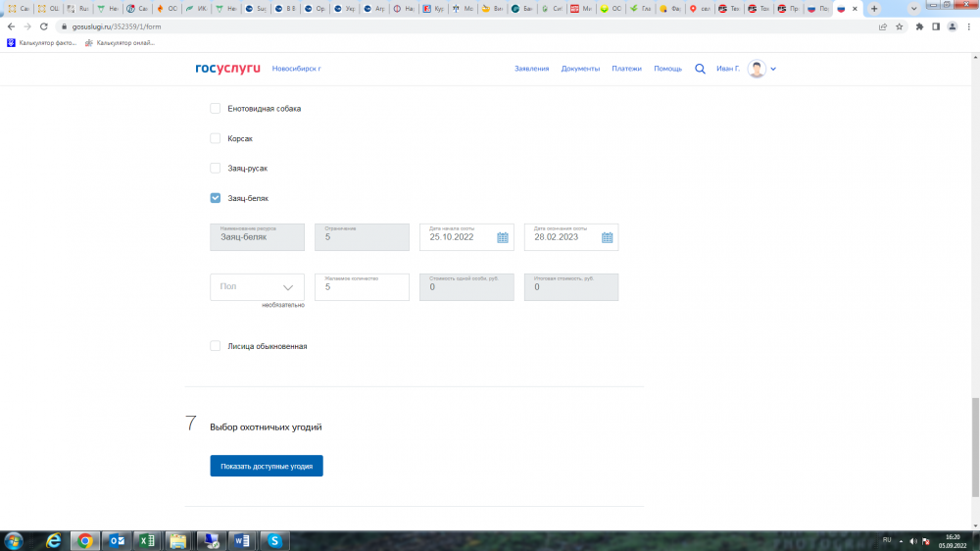Click the page vertical scrollbar thumb
The height and width of the screenshot is (551, 980).
(975, 446)
